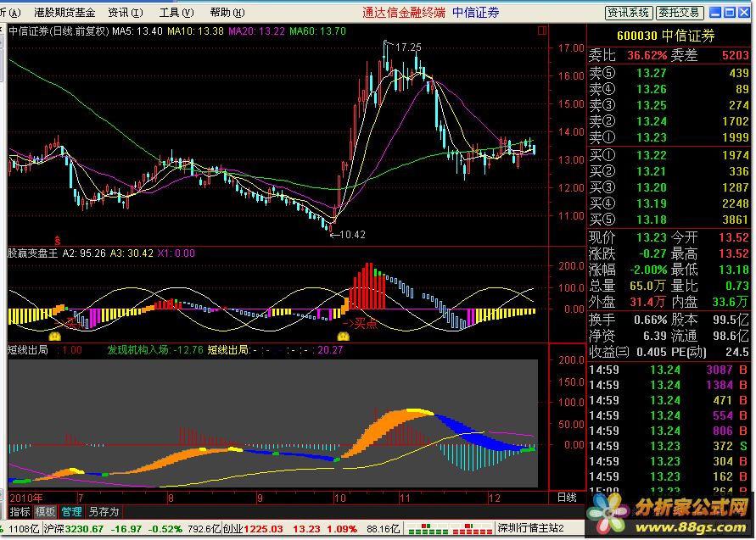Click the 股赢变盘王 indicator name
The image size is (756, 540).
point(32,253)
